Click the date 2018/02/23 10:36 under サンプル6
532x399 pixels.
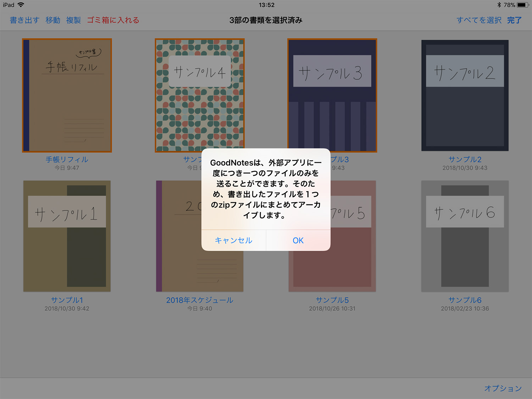(x=465, y=309)
